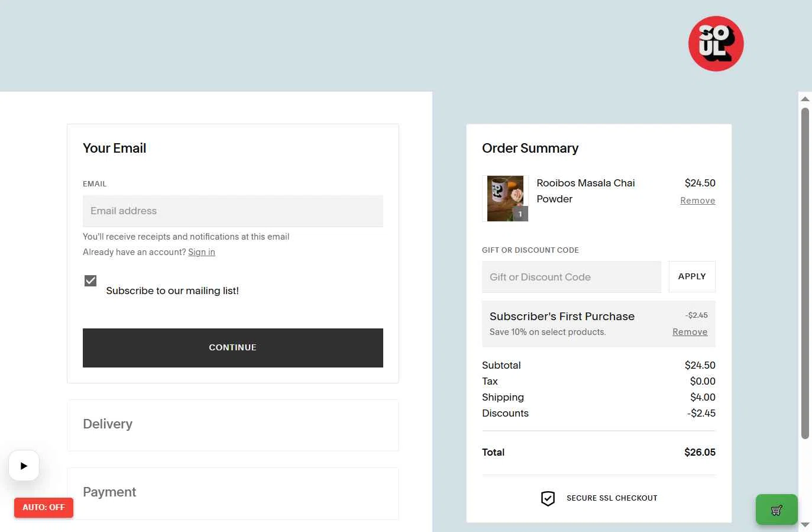Remove Rooibos Masala Chai Powder from order
The image size is (812, 532).
point(697,201)
